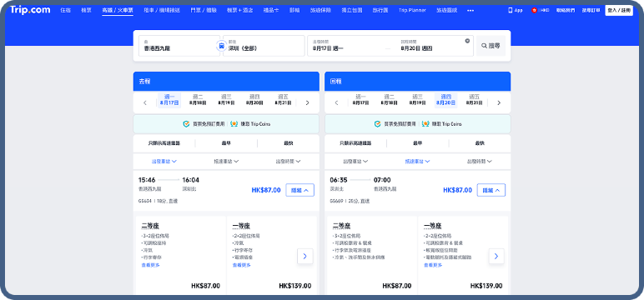Collapse the 15:46 outbound train details
The width and height of the screenshot is (644, 300).
(x=299, y=190)
